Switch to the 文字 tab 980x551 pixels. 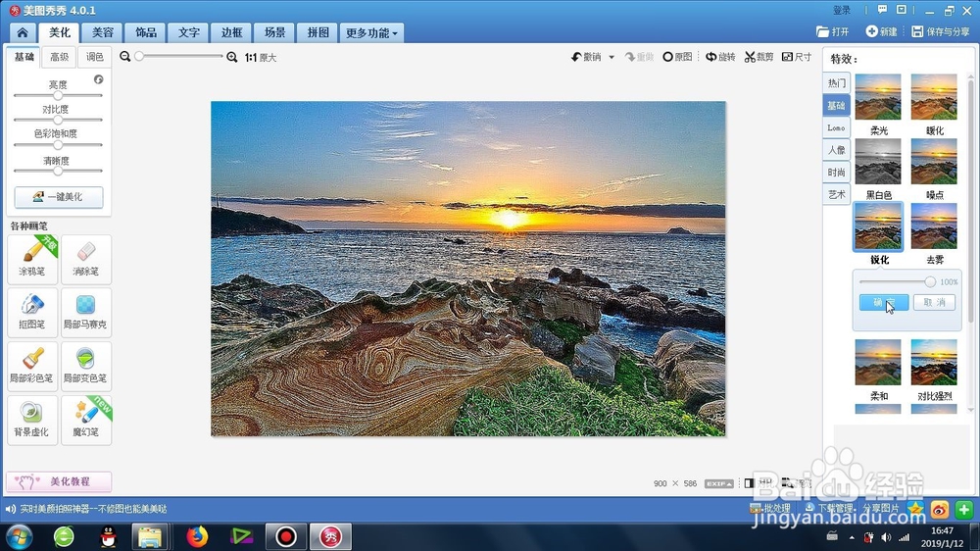pos(189,32)
